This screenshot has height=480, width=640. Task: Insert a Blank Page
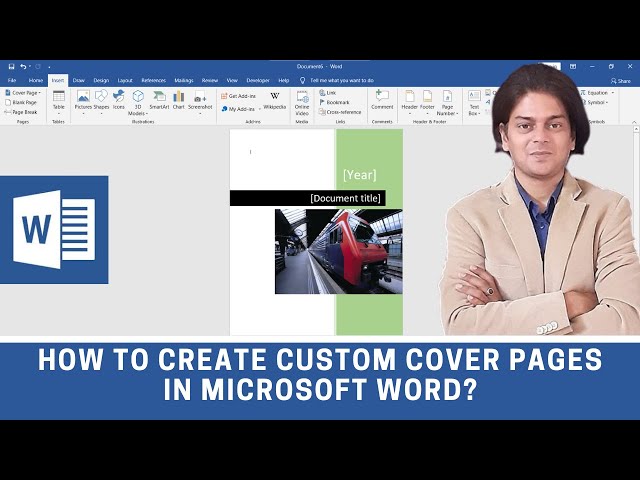[21, 102]
